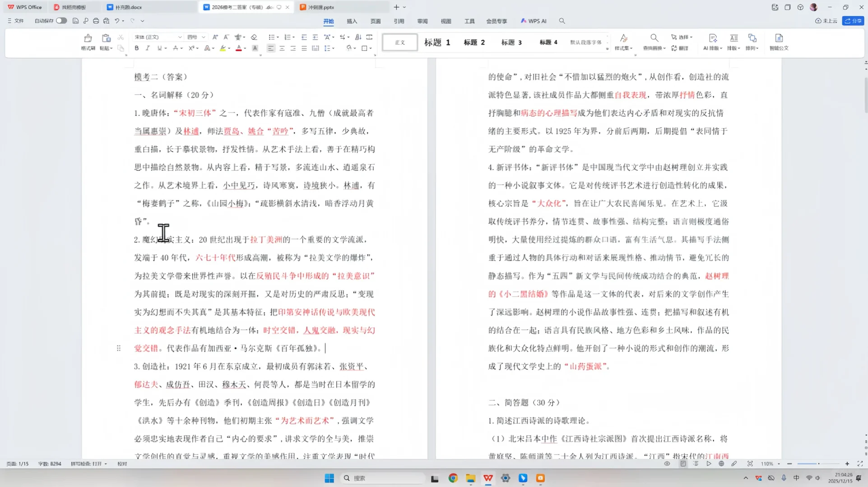Open WPS AI assistant
Image resolution: width=868 pixels, height=487 pixels.
coord(534,21)
